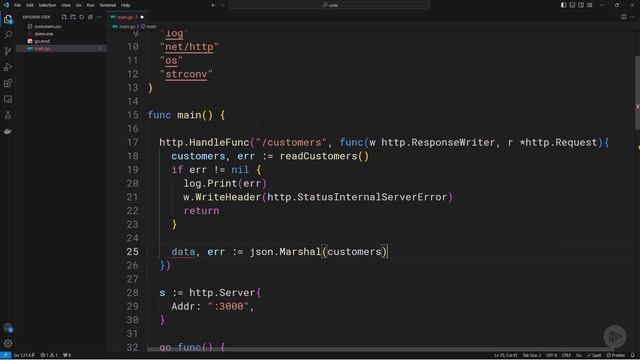Click the main symbol in breadcrumb
Image resolution: width=640 pixels, height=360 pixels.
pos(149,27)
